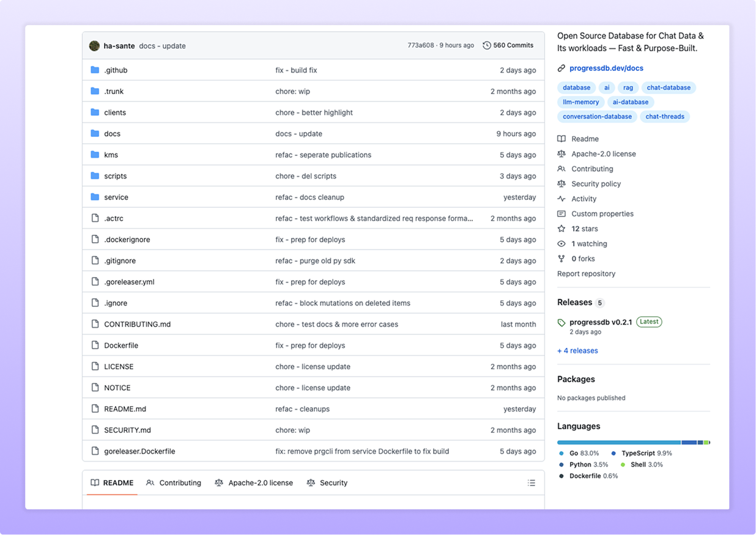Open the SECURITY.md file row
This screenshot has height=535, width=756.
coord(127,430)
